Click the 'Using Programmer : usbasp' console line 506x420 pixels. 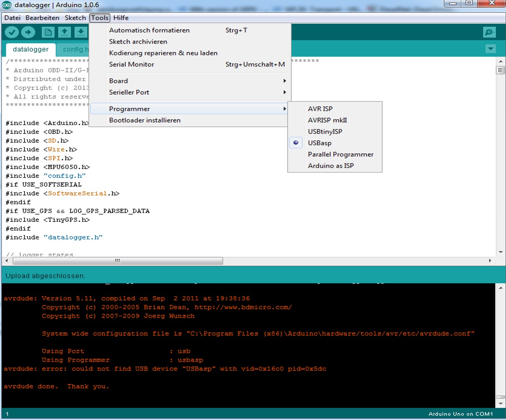(122, 360)
